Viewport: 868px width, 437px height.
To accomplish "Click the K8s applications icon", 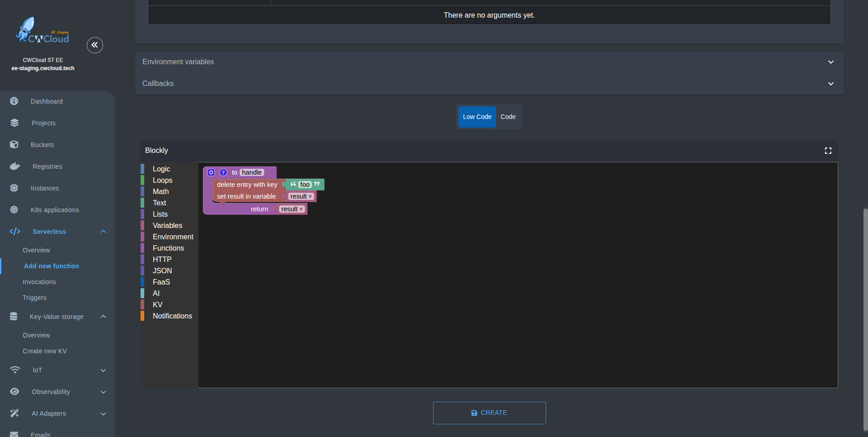I will [x=14, y=210].
